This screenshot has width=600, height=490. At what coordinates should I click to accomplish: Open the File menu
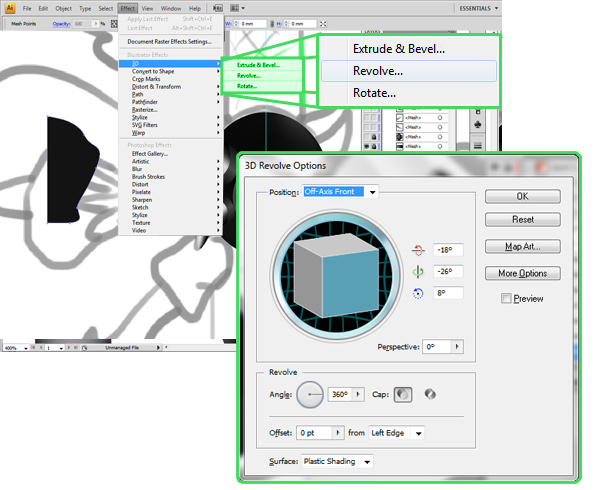[27, 8]
